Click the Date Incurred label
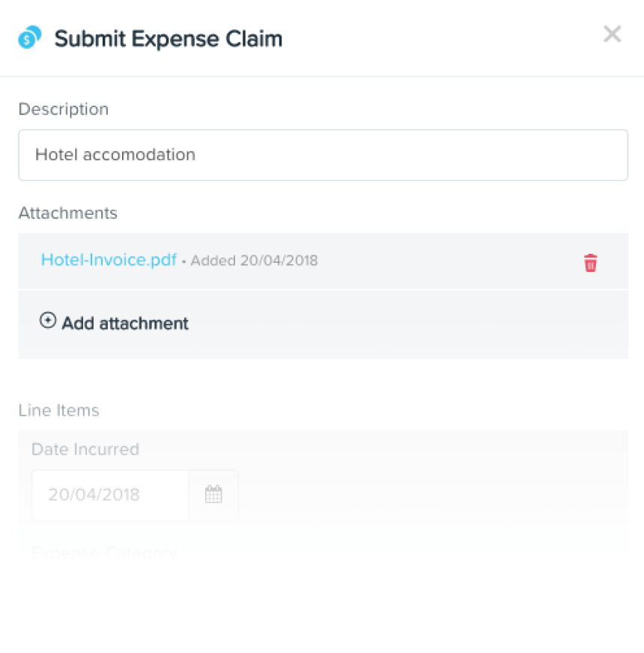The image size is (644, 653). [85, 449]
